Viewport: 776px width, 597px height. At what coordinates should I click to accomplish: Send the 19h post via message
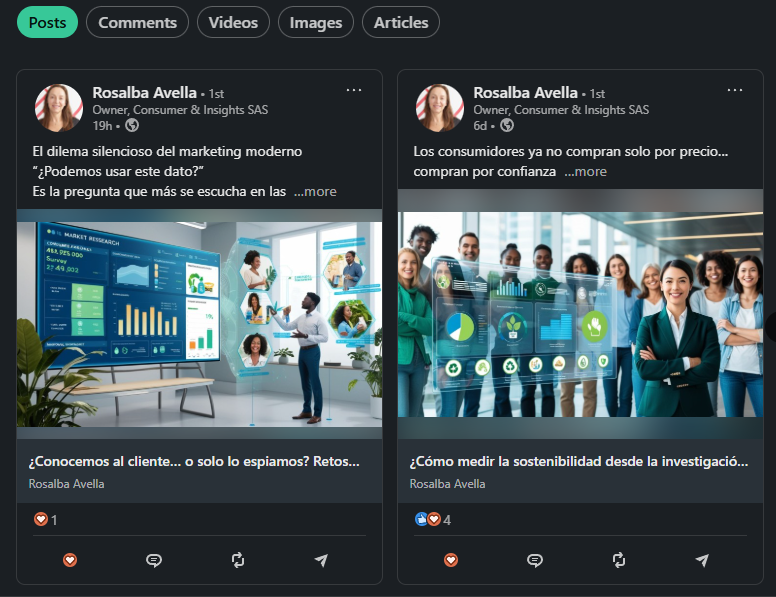pyautogui.click(x=321, y=560)
